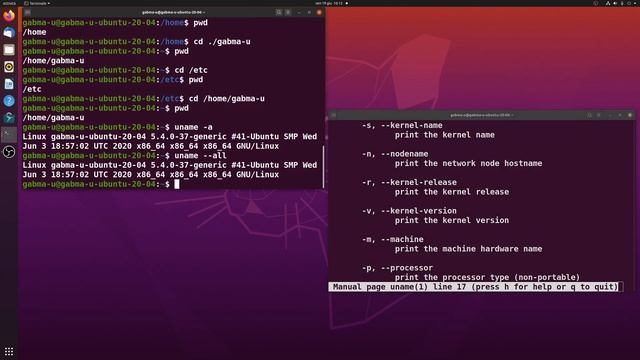Click the new tab button in left terminal
This screenshot has width=640, height=360.
coord(27,12)
